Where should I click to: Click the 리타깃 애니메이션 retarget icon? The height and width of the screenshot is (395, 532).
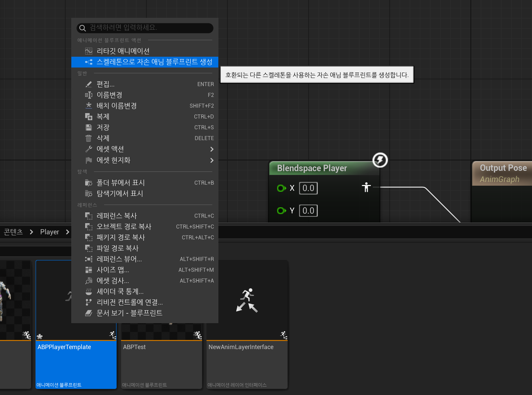tap(89, 51)
